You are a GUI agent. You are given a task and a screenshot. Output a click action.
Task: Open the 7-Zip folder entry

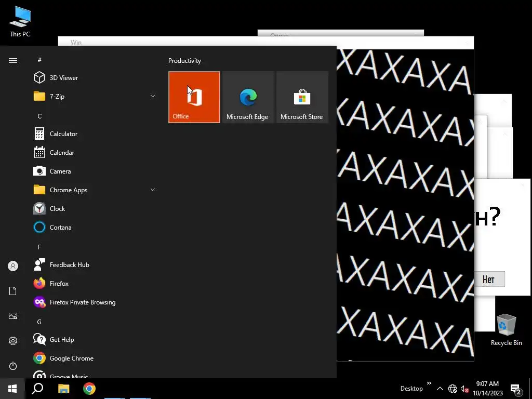95,96
